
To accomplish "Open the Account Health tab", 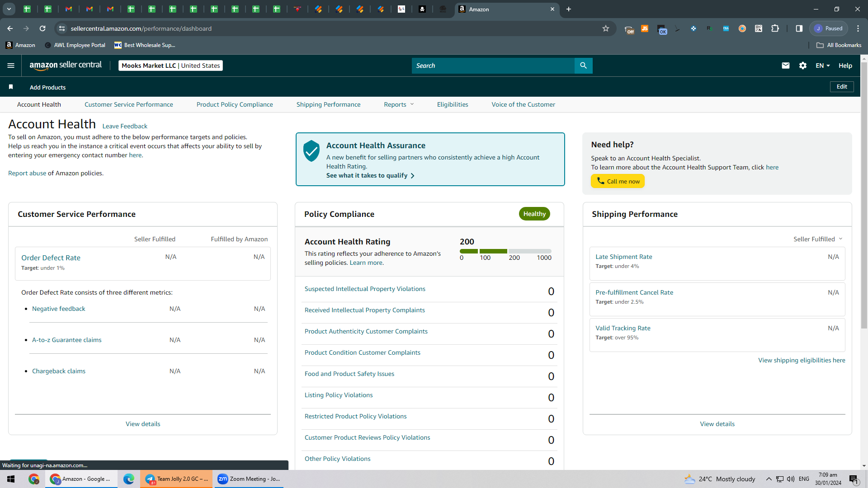I will click(39, 104).
